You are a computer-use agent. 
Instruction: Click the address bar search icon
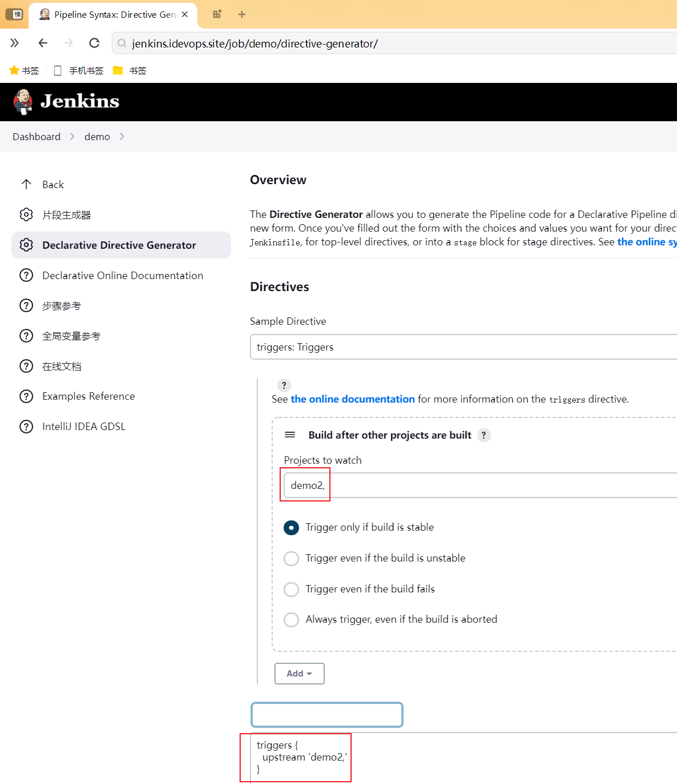point(122,43)
